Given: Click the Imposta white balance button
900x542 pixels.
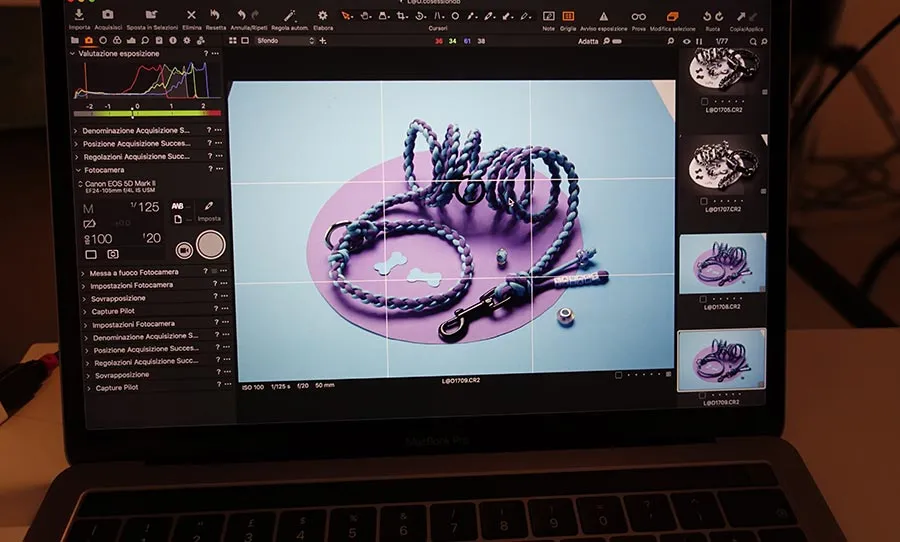Looking at the screenshot, I should 209,211.
